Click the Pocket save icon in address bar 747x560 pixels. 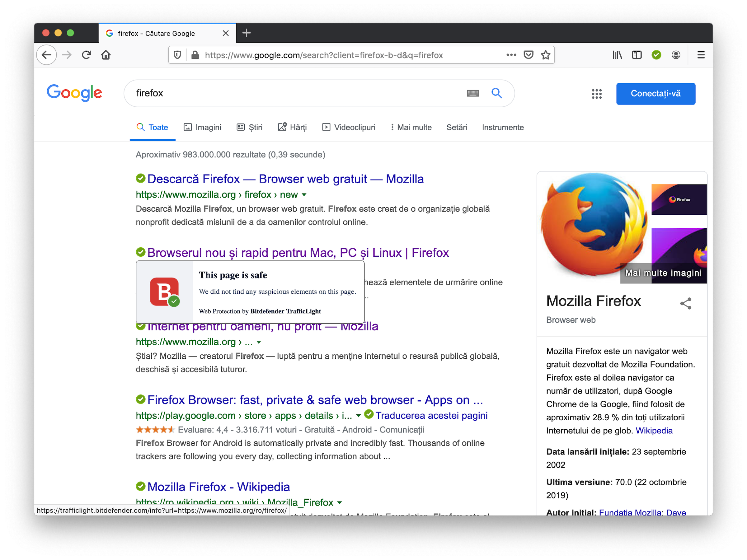click(x=528, y=55)
